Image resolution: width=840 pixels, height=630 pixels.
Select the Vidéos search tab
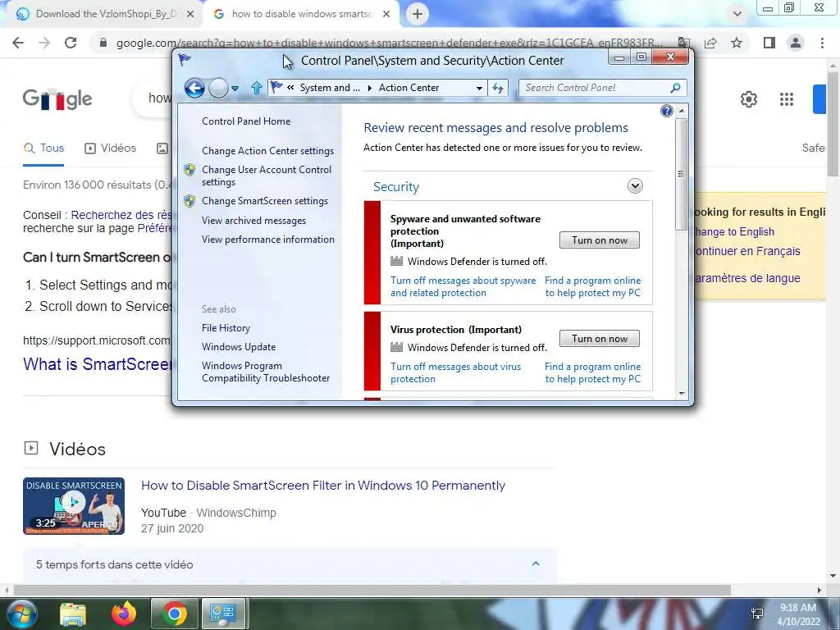click(x=111, y=148)
